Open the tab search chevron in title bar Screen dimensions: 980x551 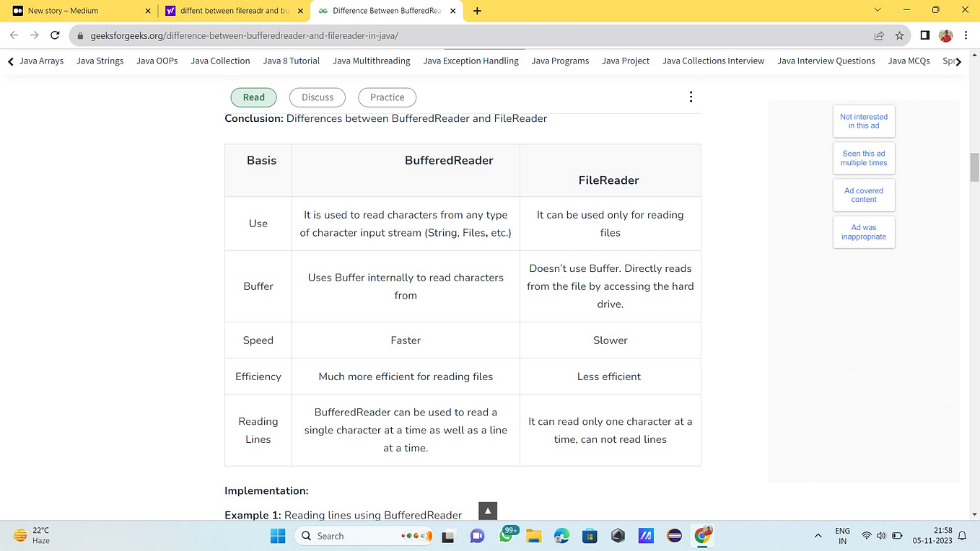[878, 10]
